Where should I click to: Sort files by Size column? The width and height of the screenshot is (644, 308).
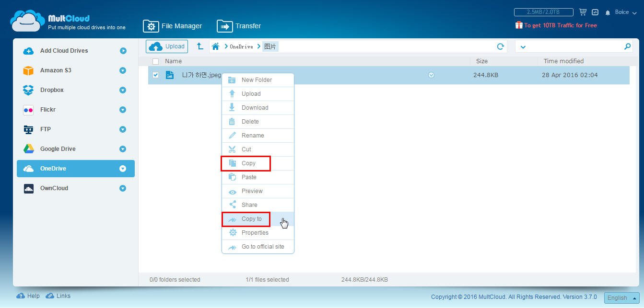click(482, 61)
